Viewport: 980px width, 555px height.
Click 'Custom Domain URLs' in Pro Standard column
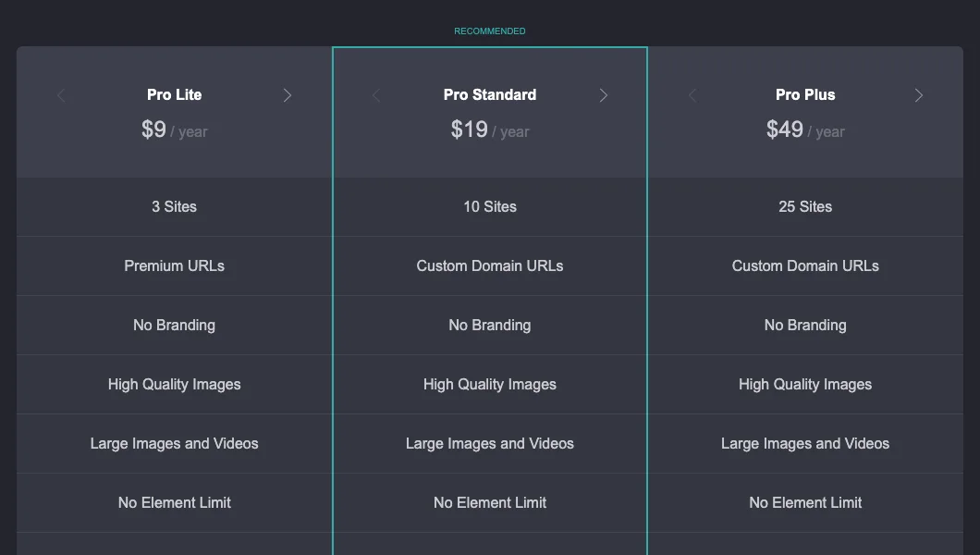coord(490,265)
